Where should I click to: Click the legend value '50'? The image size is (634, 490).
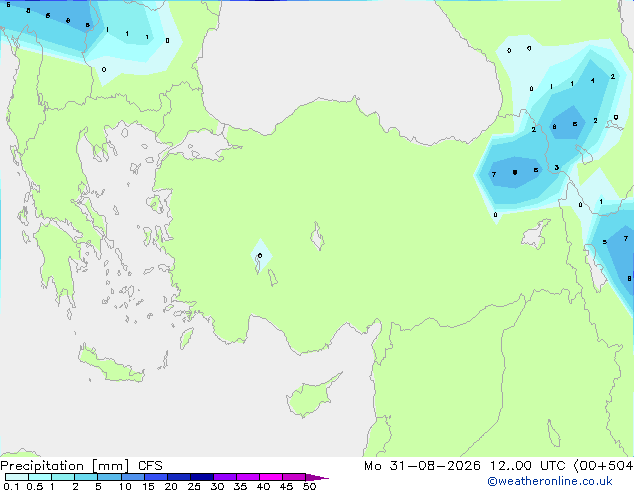309,486
